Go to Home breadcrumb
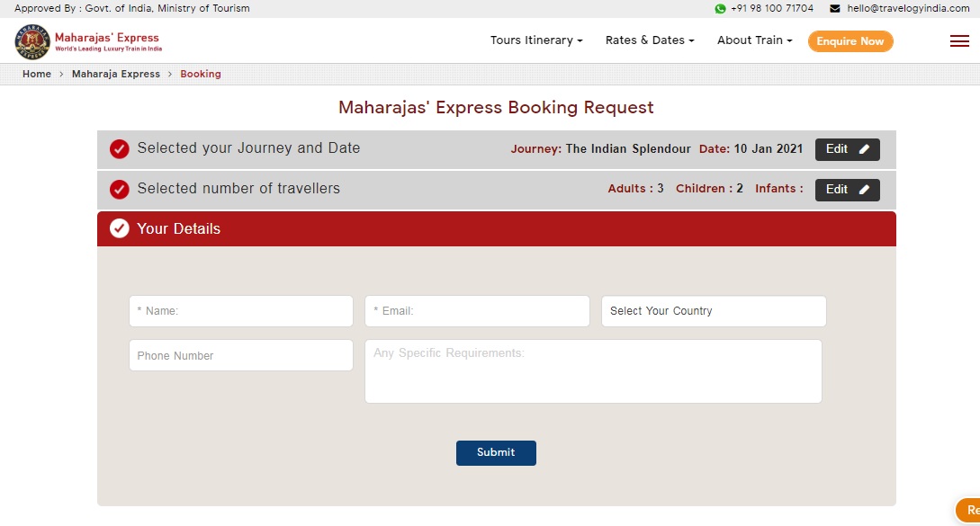Image resolution: width=980 pixels, height=526 pixels. coord(37,74)
